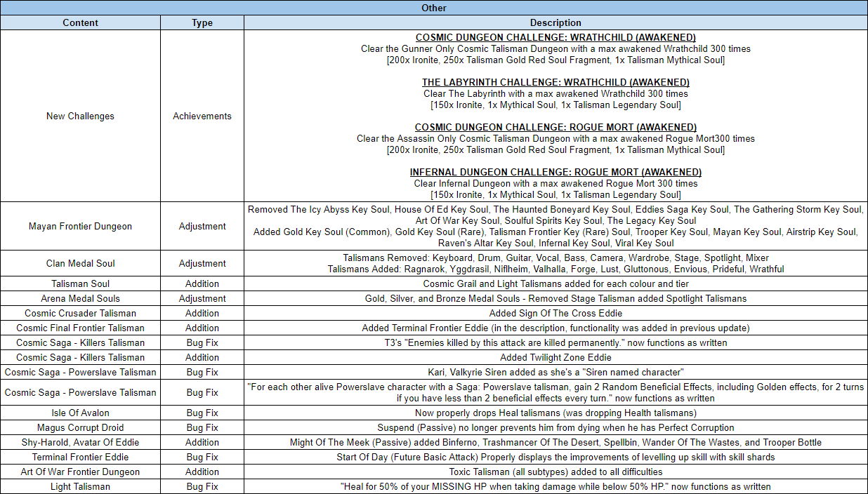Click Cosmic Dungeon Challenge: Rogue Mort heading
The width and height of the screenshot is (868, 494).
(555, 127)
